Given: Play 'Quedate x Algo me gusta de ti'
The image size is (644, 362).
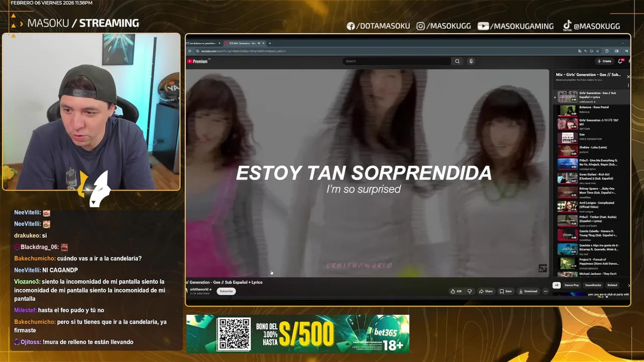Looking at the screenshot, I should 591,249.
